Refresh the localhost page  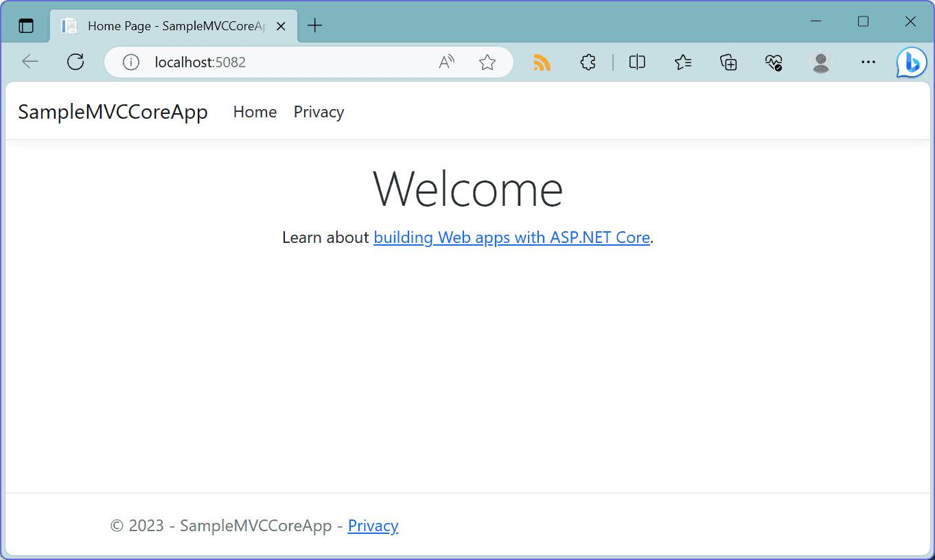(x=76, y=62)
